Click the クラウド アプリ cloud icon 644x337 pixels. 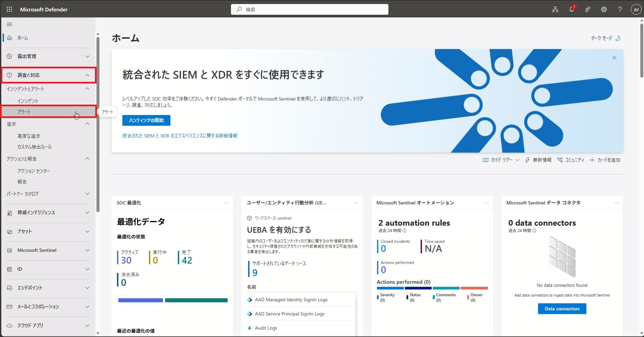(9, 325)
